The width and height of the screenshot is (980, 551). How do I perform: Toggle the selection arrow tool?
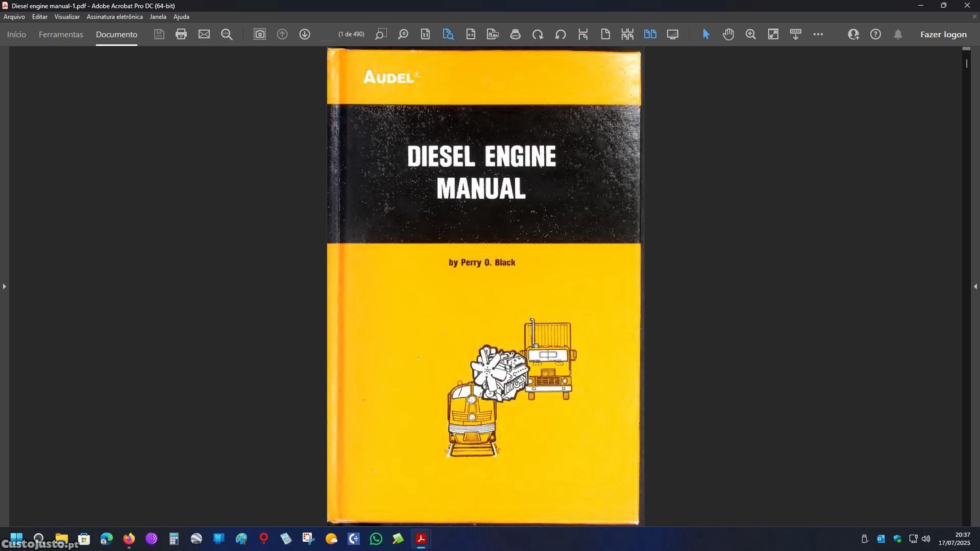pos(706,34)
